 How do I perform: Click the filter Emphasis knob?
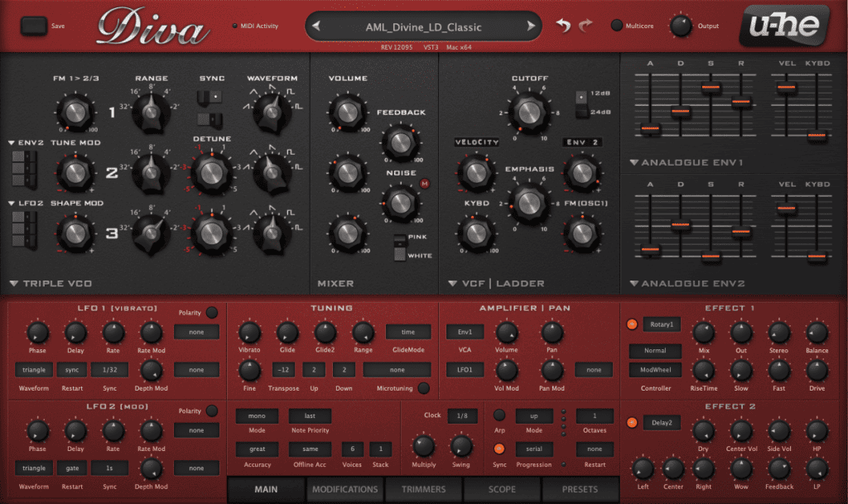pos(529,203)
